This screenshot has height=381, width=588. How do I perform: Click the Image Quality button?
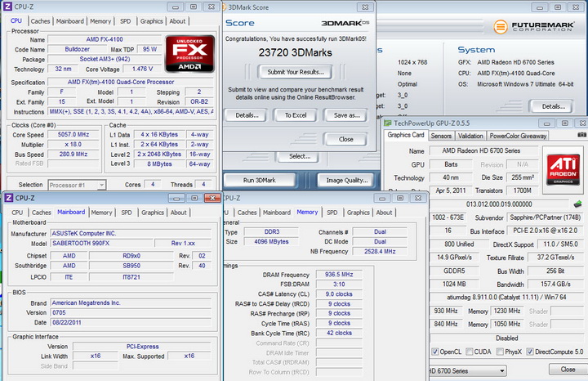tap(346, 180)
